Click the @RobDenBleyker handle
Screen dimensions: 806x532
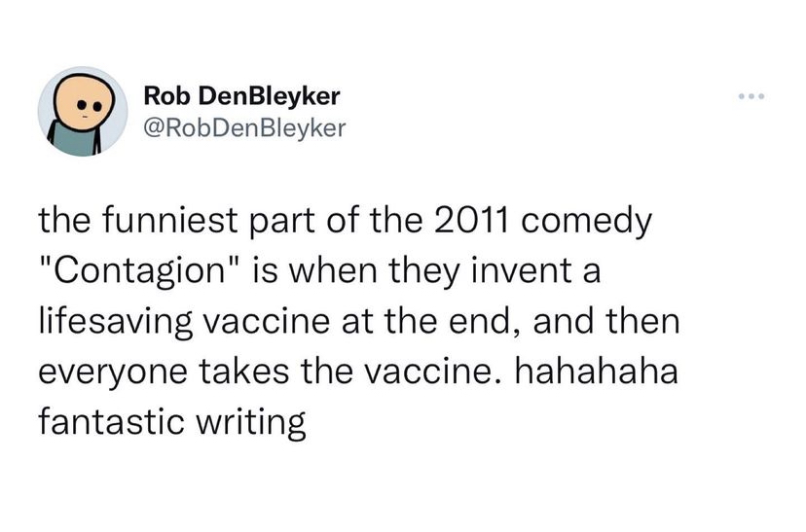click(243, 127)
